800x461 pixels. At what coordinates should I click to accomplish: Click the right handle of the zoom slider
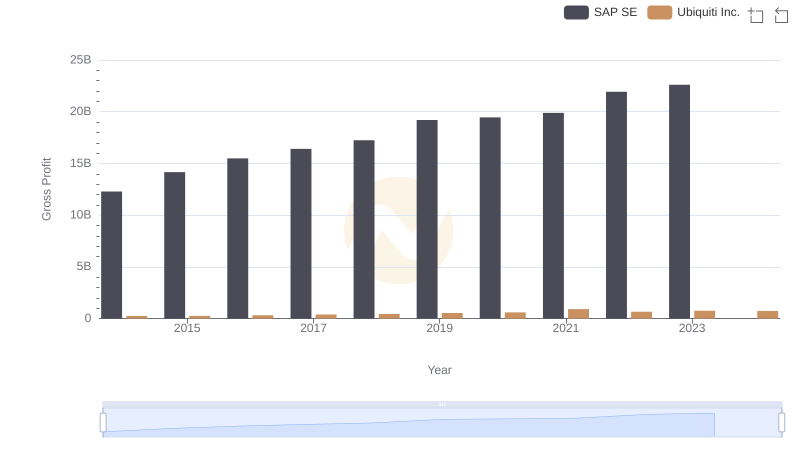pos(781,423)
